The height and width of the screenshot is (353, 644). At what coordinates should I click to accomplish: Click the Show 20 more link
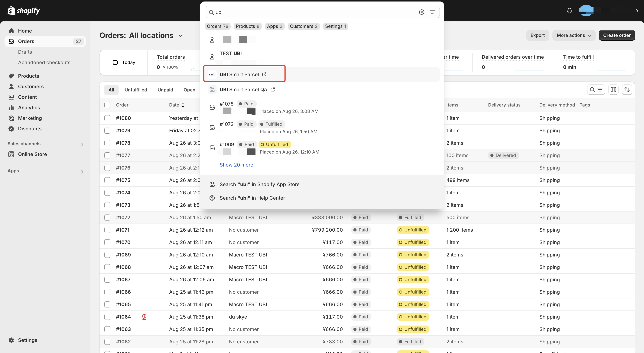point(236,165)
